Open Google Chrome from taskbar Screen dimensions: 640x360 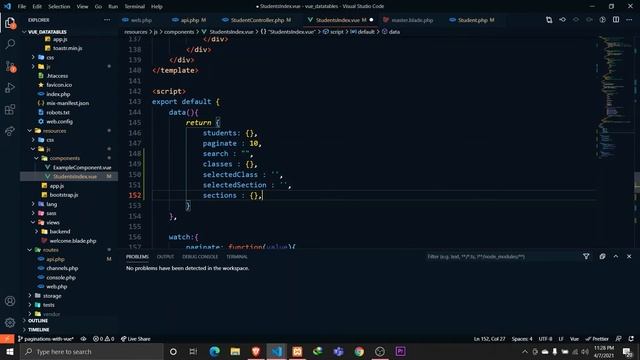click(x=359, y=351)
